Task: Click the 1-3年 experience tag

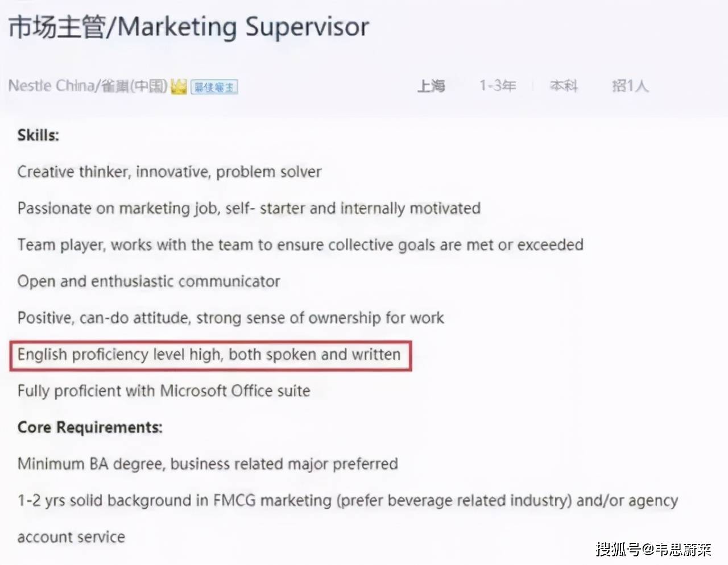Action: coord(497,86)
